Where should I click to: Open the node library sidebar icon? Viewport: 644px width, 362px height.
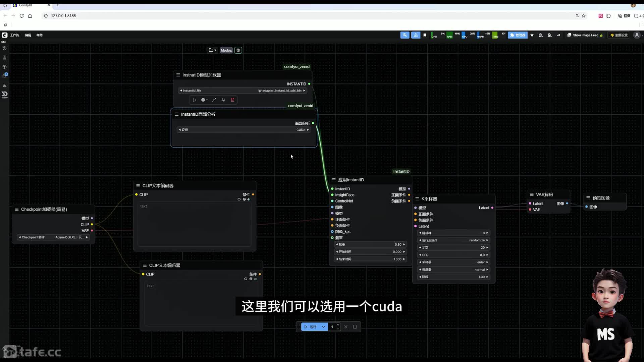[4, 58]
